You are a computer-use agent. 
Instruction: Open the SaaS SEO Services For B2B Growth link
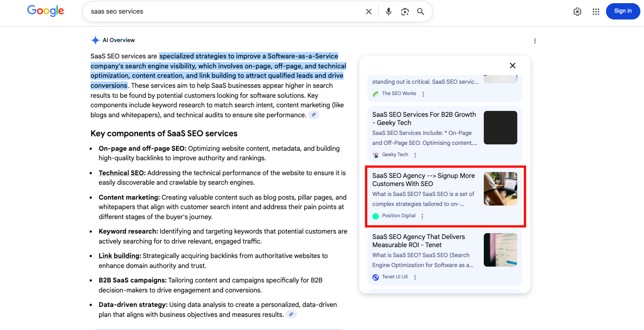point(424,119)
